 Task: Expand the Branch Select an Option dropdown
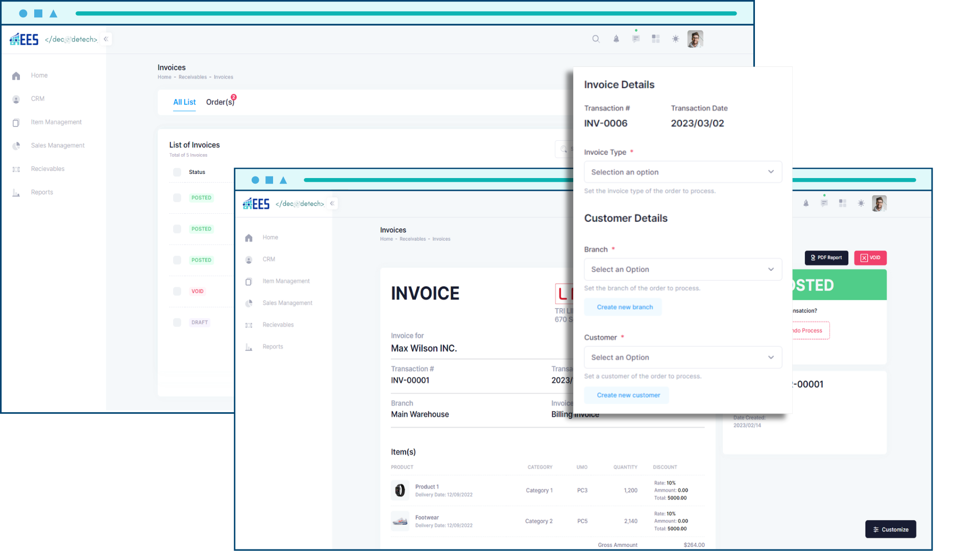click(682, 269)
